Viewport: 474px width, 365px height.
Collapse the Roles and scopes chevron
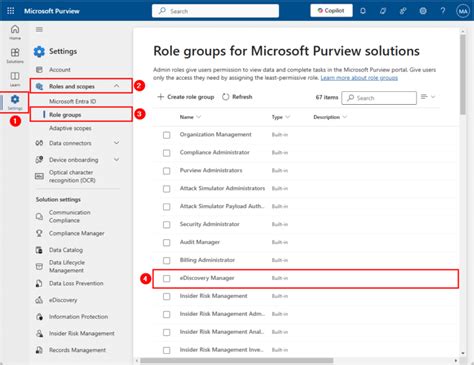116,86
